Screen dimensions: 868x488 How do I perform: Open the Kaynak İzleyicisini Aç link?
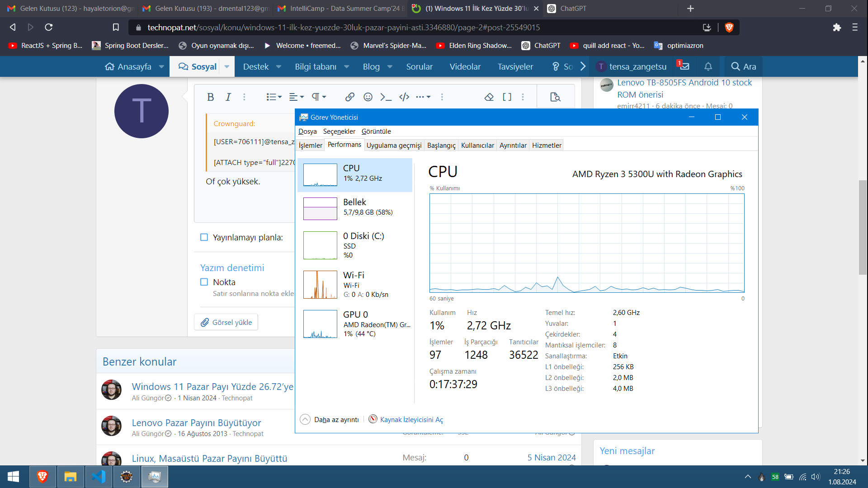411,419
